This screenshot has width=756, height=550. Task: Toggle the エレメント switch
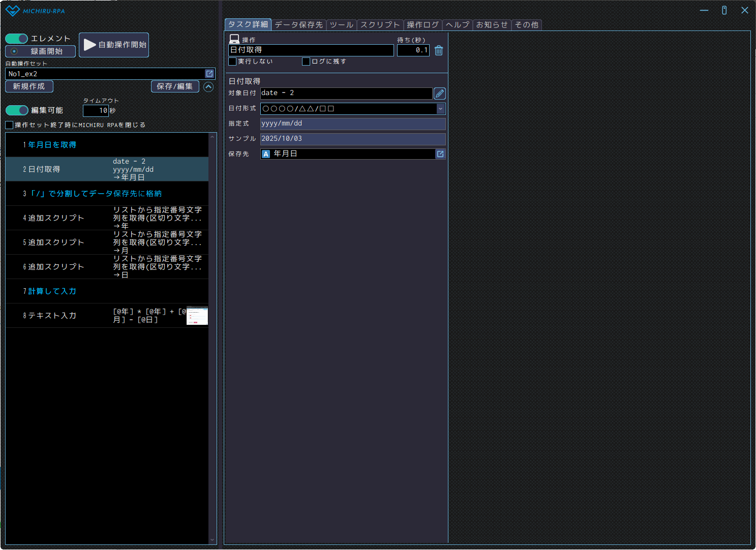click(x=17, y=39)
